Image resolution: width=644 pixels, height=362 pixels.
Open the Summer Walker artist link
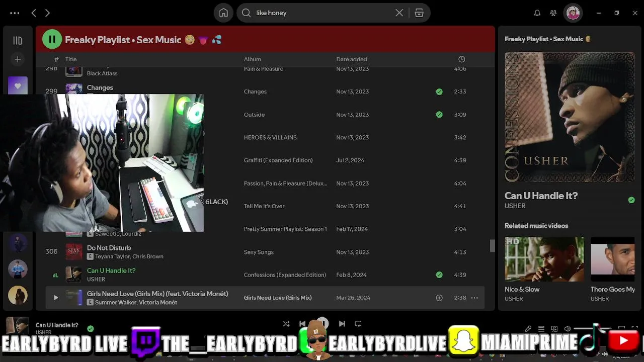[x=116, y=303]
